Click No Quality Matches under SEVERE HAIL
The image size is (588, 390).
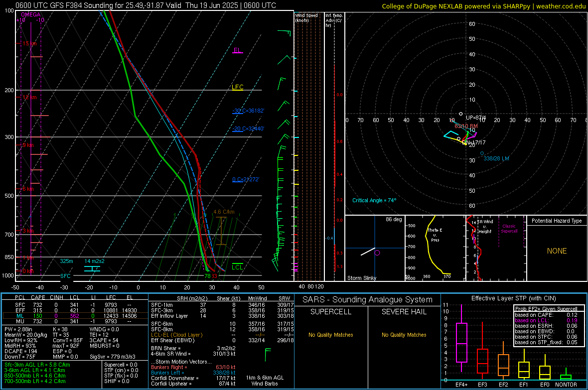tap(404, 335)
